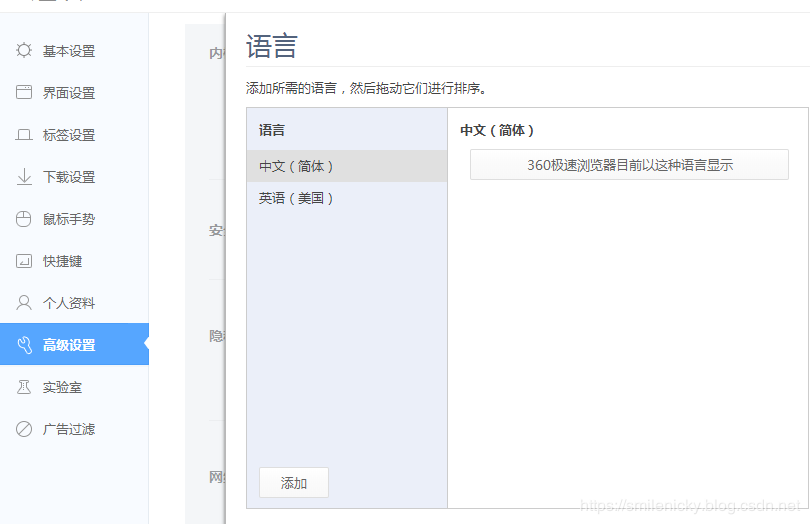Image resolution: width=810 pixels, height=524 pixels.
Task: Click the tab icon for 标签设置
Action: [24, 134]
